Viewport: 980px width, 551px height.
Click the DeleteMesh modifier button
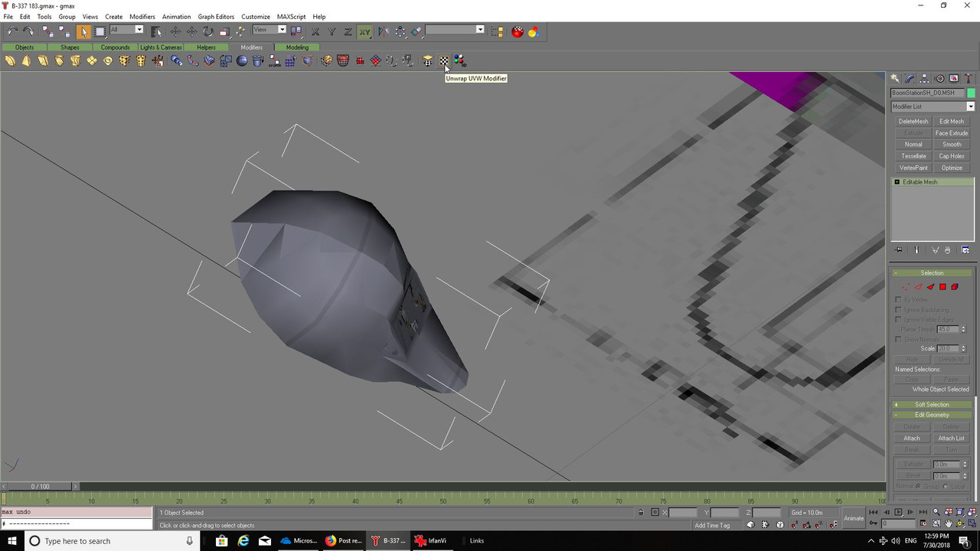(x=913, y=122)
